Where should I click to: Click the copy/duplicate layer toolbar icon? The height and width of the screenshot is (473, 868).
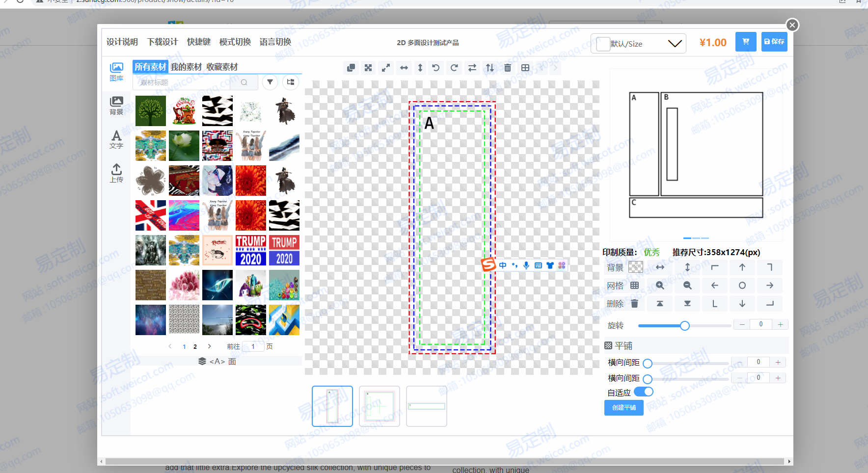point(351,68)
